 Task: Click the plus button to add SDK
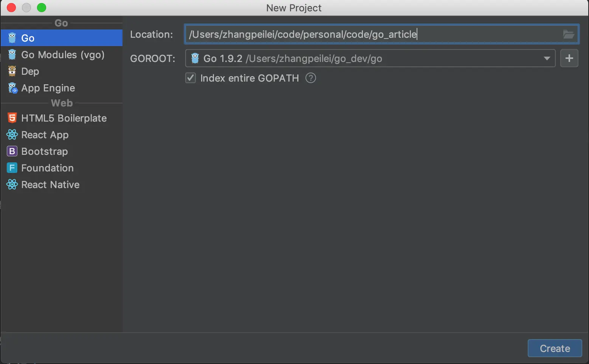tap(569, 58)
